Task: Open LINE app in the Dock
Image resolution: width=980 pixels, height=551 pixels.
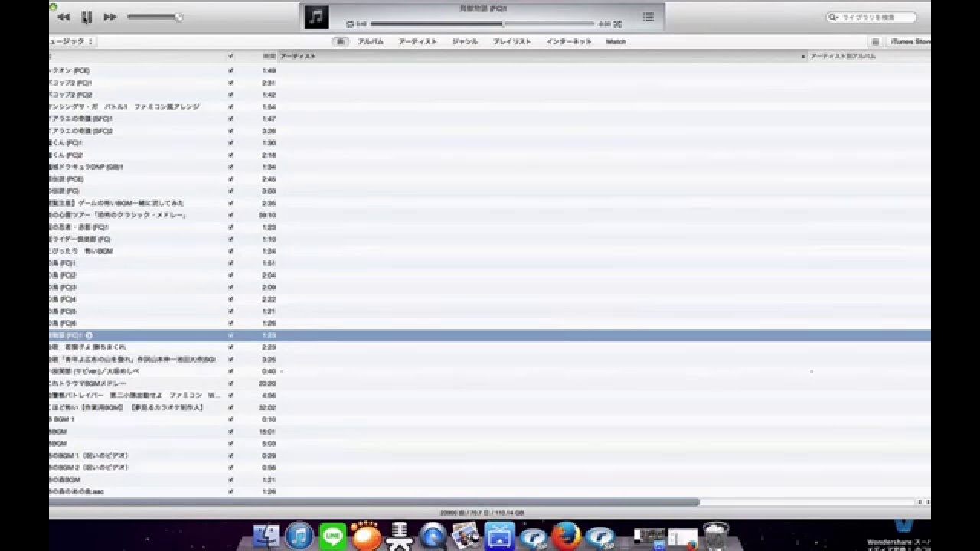Action: pyautogui.click(x=333, y=536)
